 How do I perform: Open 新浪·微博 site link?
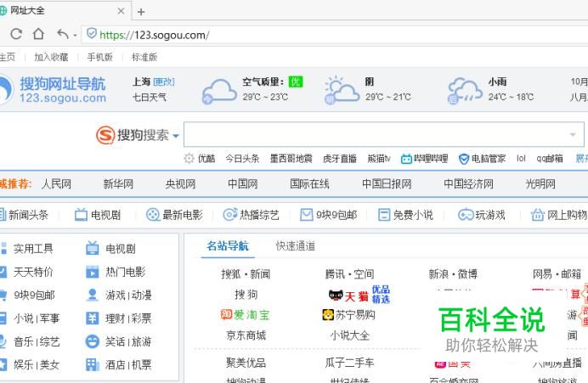(453, 274)
